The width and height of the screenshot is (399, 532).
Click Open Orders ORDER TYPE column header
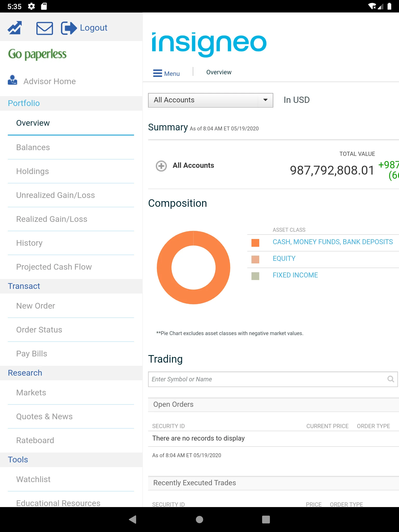pyautogui.click(x=373, y=426)
